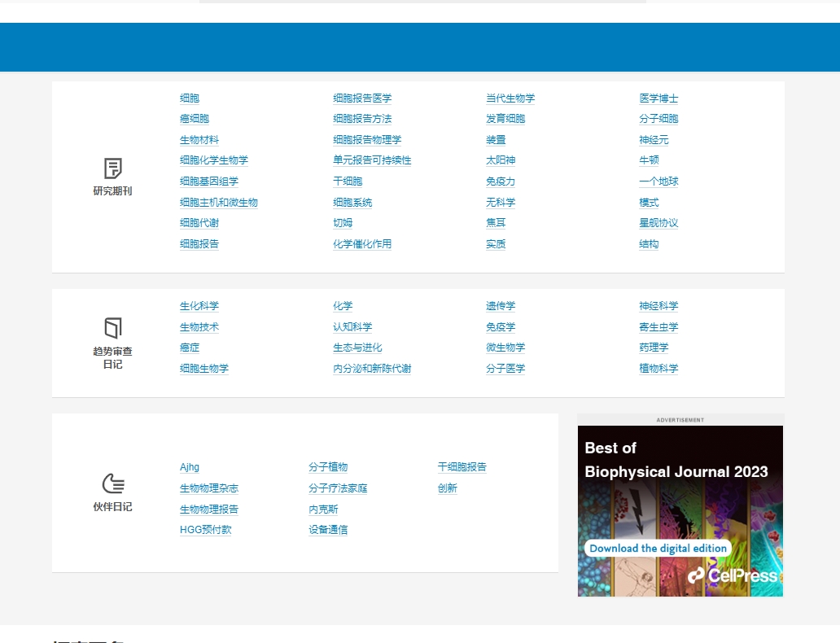Open 细胞报告物理学 link
Viewport: 840px width, 643px height.
pos(367,140)
